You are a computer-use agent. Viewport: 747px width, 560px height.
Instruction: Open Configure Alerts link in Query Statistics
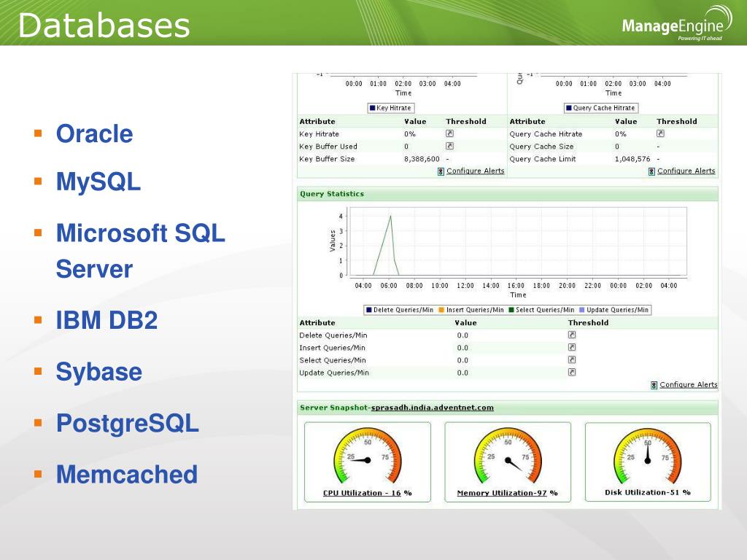689,385
